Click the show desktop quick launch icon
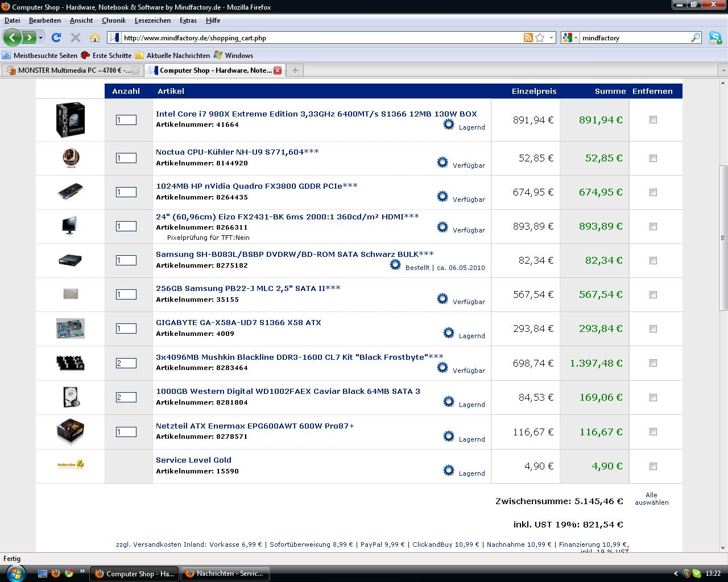Viewport: 728px width, 582px height. tap(43, 573)
